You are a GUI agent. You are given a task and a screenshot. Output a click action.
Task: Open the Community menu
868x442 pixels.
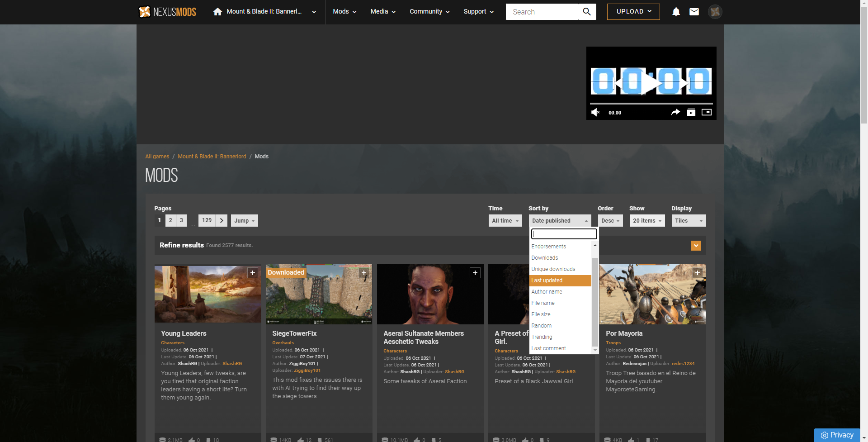(x=429, y=12)
